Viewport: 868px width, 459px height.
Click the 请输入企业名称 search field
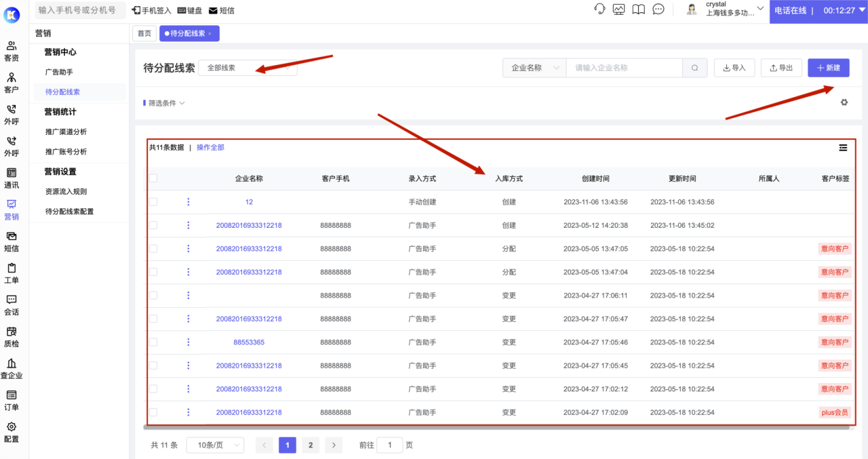coord(624,68)
